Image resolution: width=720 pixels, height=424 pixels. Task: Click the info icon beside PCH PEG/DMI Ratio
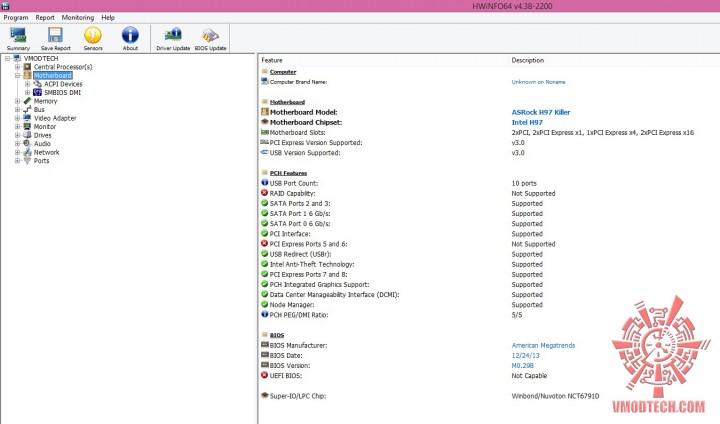pos(264,315)
